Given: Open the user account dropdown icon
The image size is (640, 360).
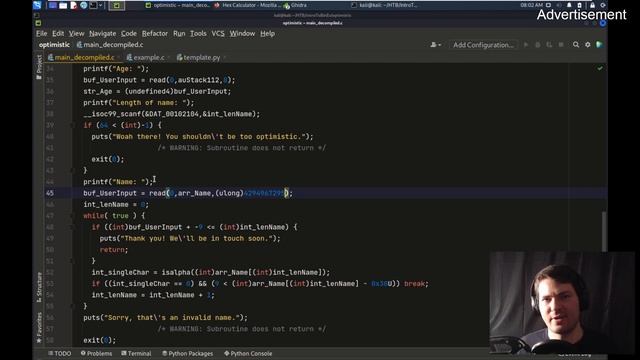Looking at the screenshot, I should click(436, 45).
